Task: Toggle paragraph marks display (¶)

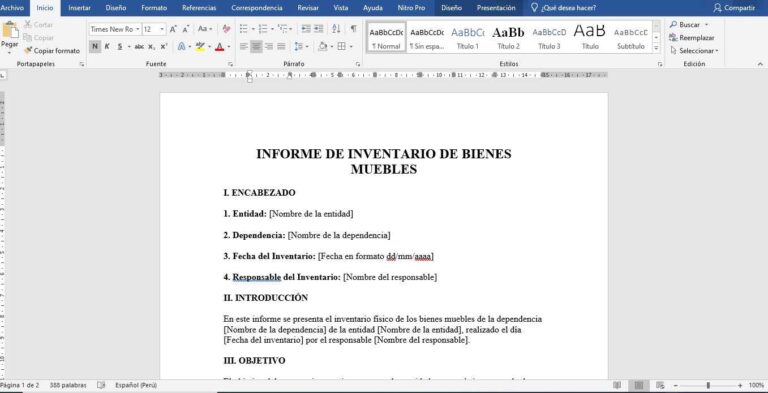Action: pos(353,29)
